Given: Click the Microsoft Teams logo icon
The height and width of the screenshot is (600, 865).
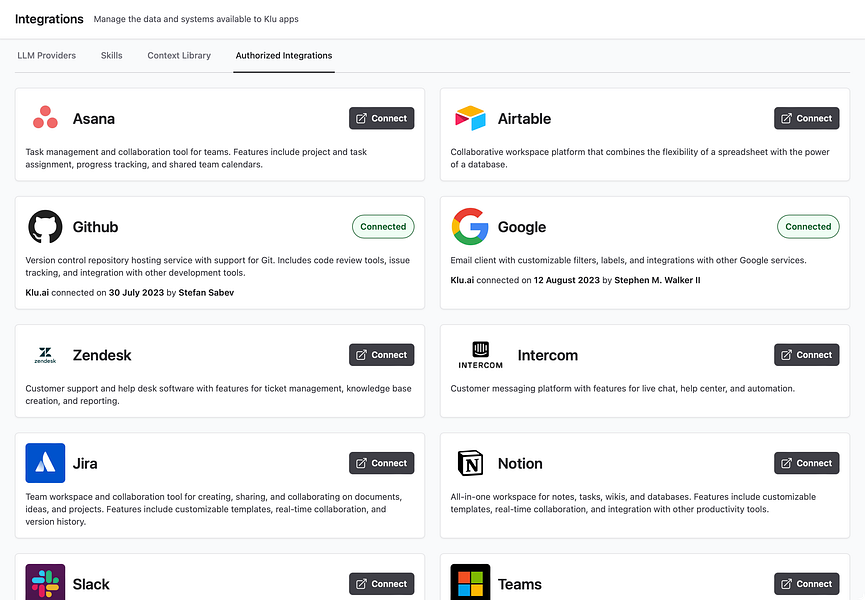Looking at the screenshot, I should 470,582.
